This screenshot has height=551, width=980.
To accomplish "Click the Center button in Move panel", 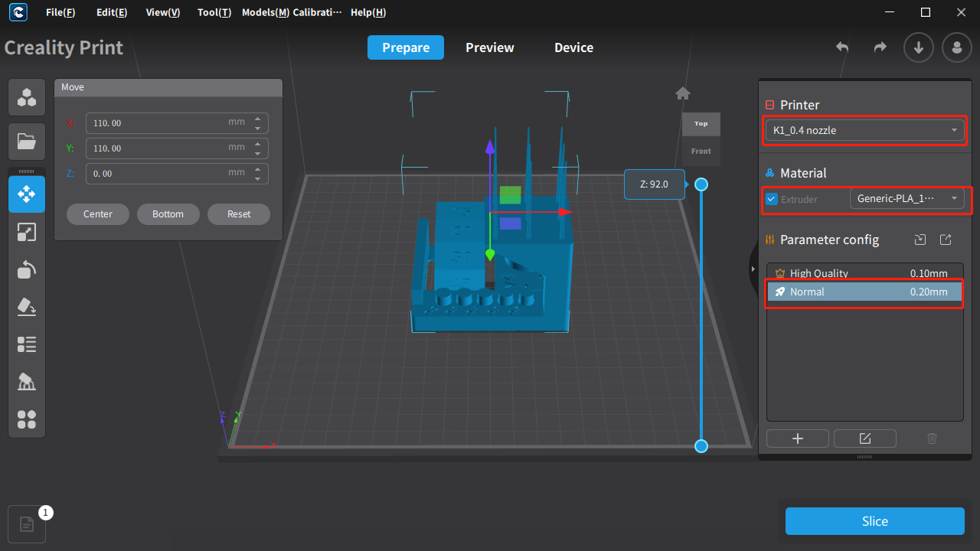I will [98, 214].
